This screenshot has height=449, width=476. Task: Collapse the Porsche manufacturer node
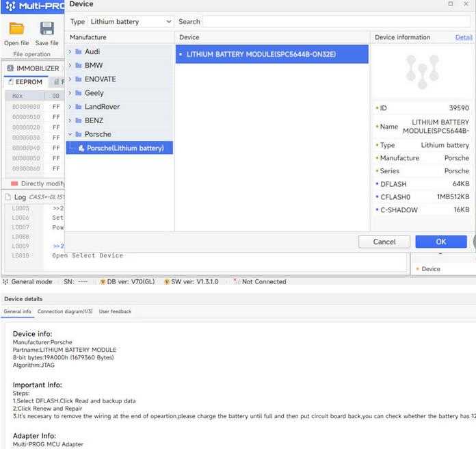tap(70, 134)
